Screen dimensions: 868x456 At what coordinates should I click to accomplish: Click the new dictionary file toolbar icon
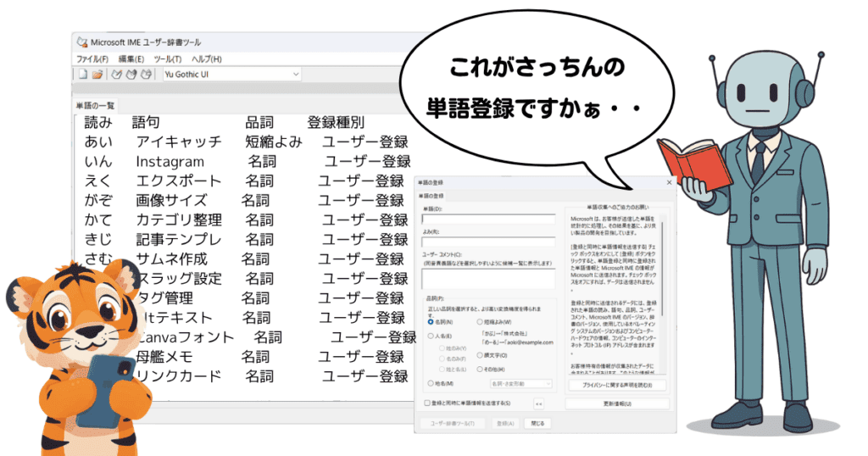83,74
